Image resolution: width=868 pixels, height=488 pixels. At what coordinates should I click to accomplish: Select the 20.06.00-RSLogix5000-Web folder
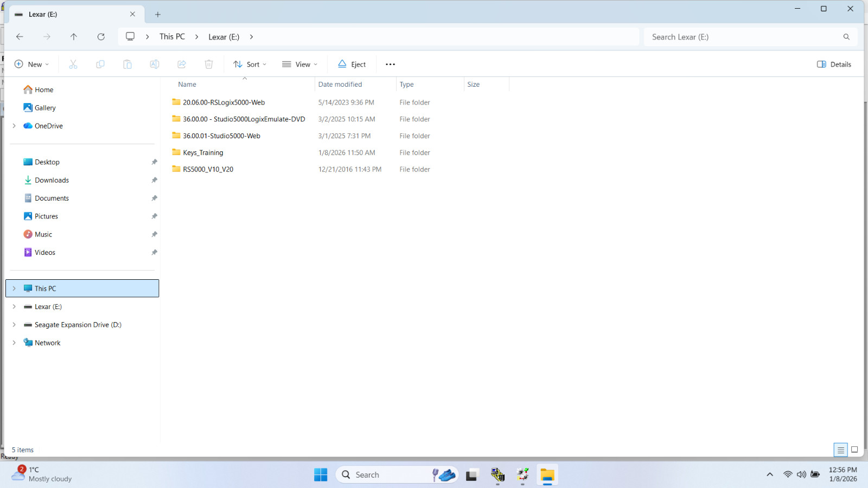pyautogui.click(x=224, y=102)
